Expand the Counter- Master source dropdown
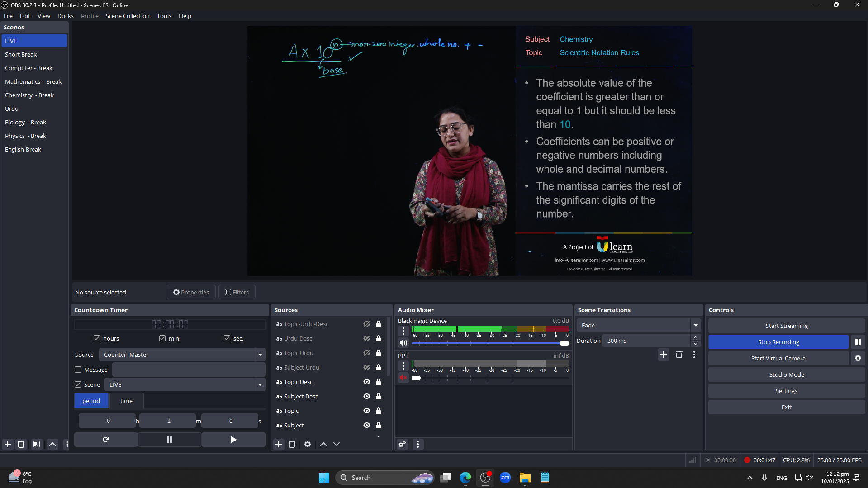 (260, 355)
